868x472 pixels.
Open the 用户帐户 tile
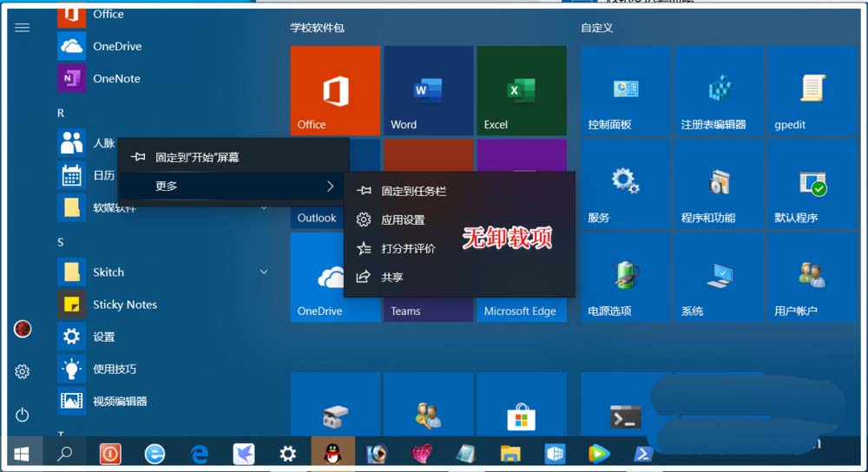pyautogui.click(x=812, y=277)
